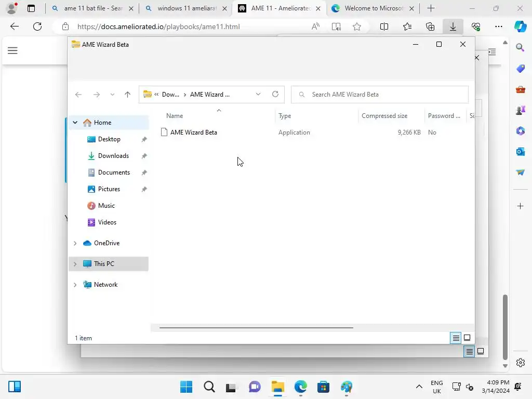Refresh the AME Wizard Beta folder view
This screenshot has width=532, height=399.
[275, 95]
